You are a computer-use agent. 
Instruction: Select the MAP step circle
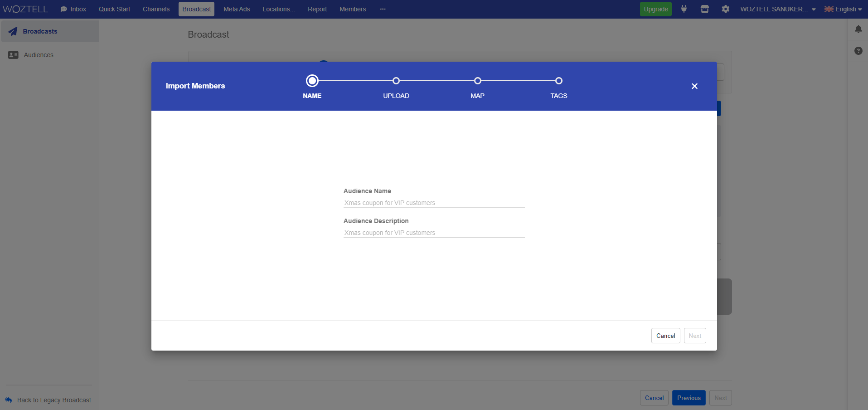click(x=477, y=81)
